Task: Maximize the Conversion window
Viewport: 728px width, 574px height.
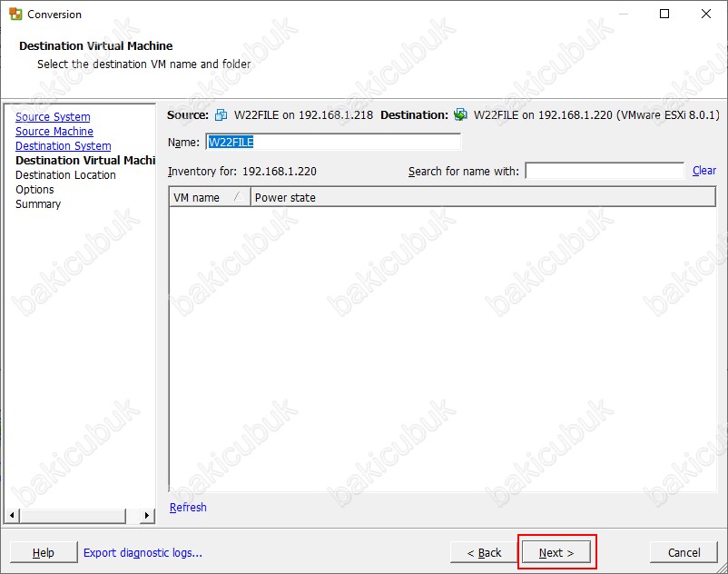Action: [x=664, y=14]
